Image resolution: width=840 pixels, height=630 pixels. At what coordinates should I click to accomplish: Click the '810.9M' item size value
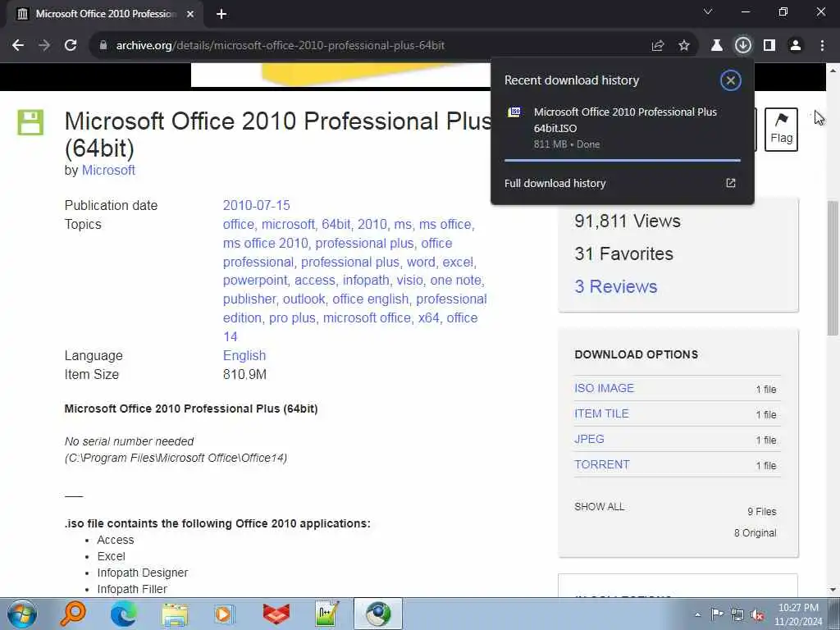244,374
